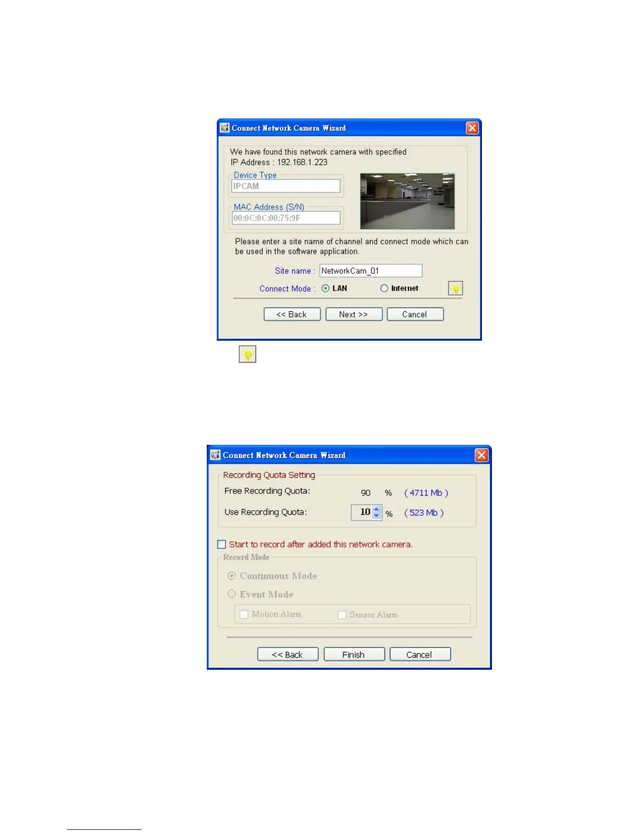Click the camera preview thumbnail

407,201
